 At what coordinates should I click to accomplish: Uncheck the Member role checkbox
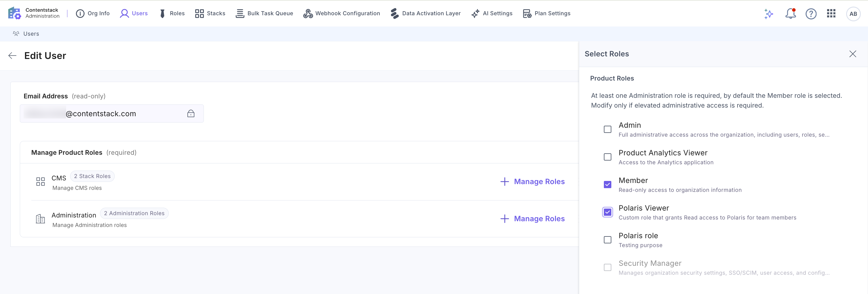[x=608, y=185]
